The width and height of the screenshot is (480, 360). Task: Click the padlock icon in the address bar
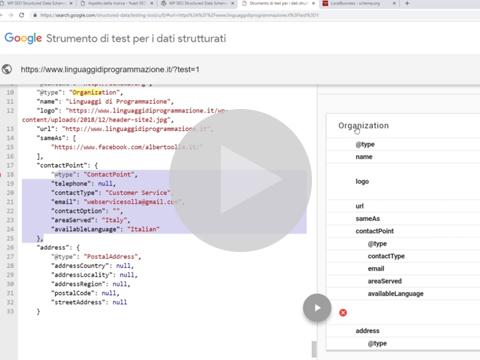click(35, 15)
